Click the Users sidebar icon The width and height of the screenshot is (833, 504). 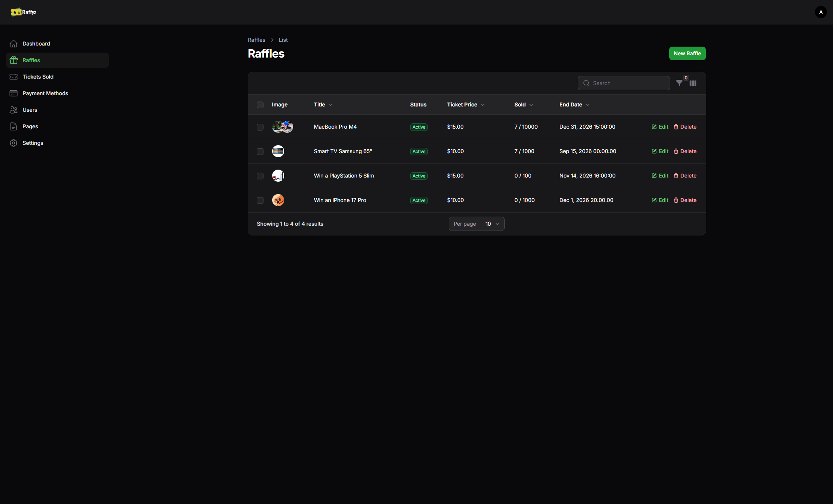pyautogui.click(x=14, y=110)
